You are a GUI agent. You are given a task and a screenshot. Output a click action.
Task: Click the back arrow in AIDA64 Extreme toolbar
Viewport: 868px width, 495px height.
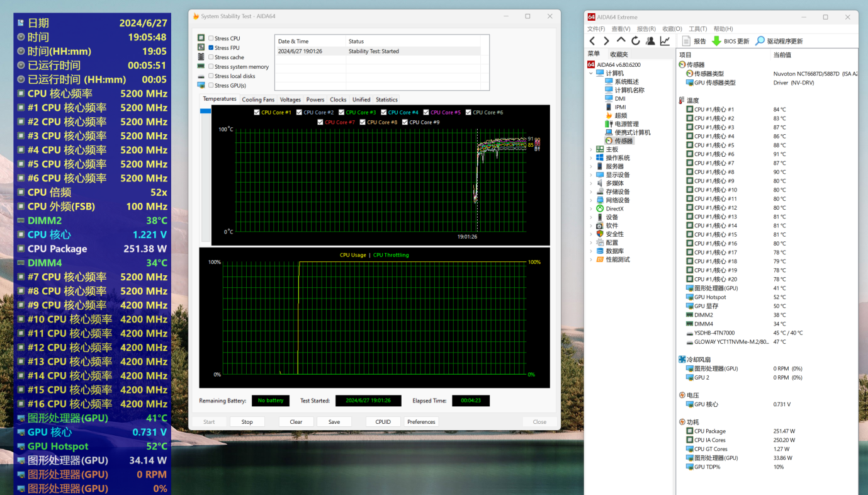point(592,41)
